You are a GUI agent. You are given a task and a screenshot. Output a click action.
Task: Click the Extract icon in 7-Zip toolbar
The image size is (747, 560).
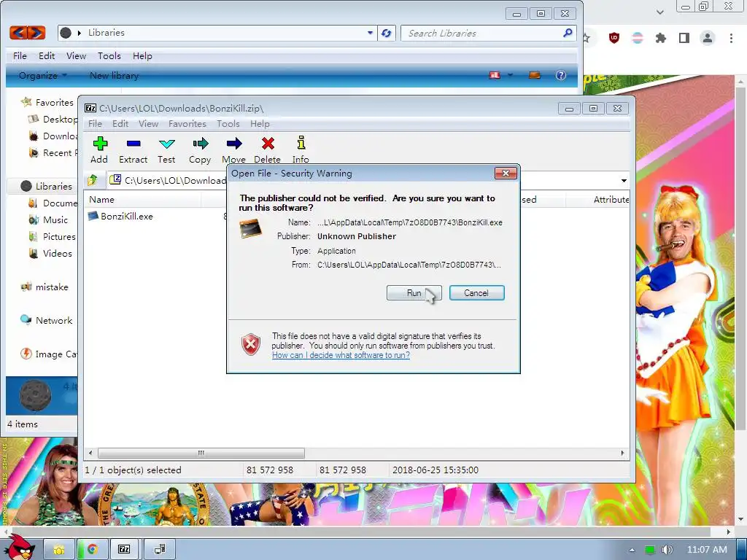click(x=133, y=144)
